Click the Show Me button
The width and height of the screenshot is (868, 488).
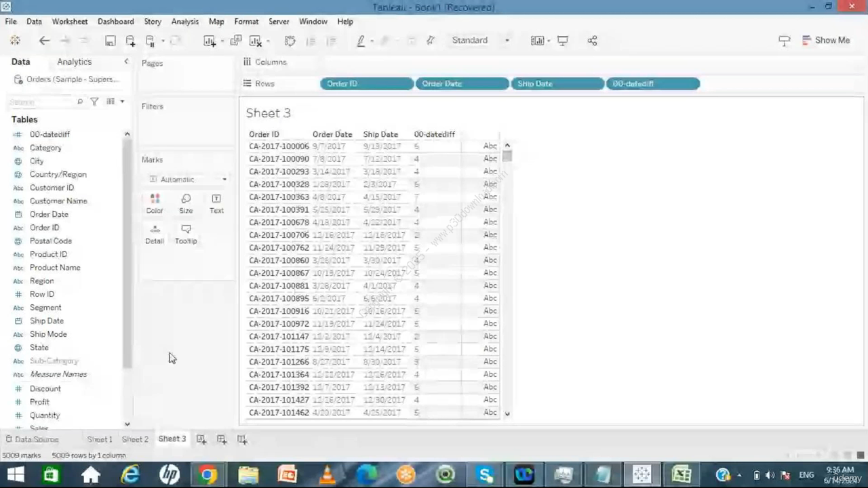825,41
